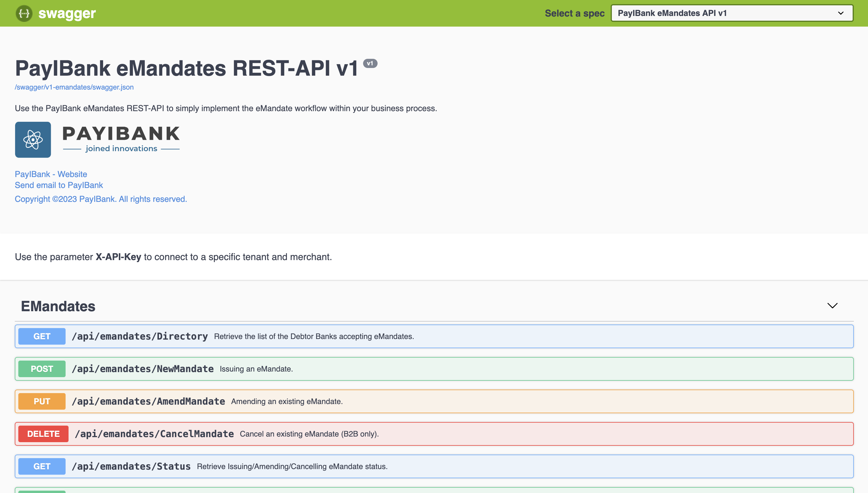Click 'Retrieve Issuing/Amending/Cancelling eMandate status.' text

click(x=292, y=466)
